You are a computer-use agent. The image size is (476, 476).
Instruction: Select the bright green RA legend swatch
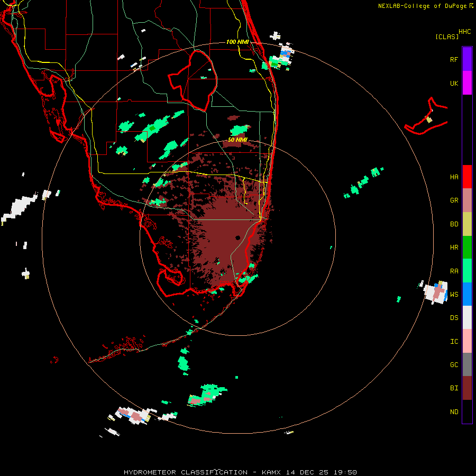click(x=467, y=271)
